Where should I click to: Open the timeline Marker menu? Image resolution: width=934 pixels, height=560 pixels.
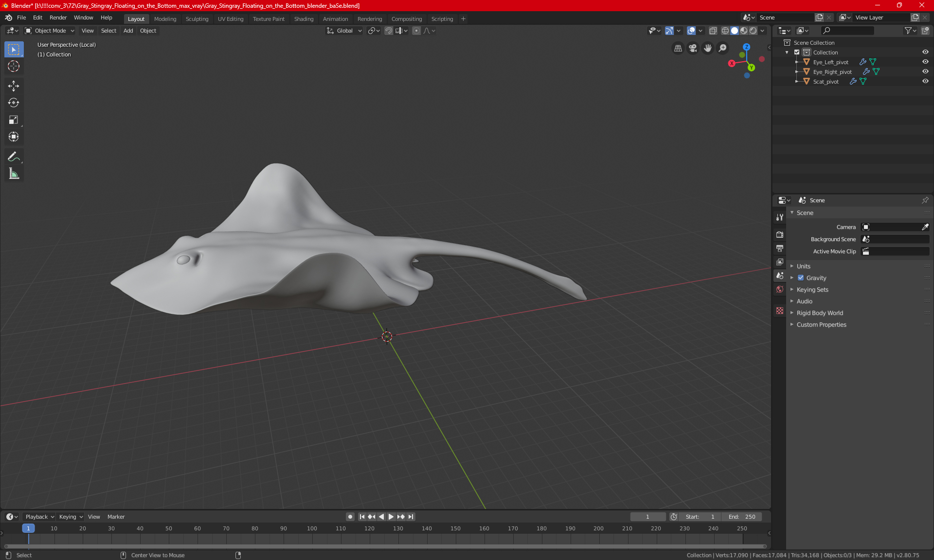[116, 517]
